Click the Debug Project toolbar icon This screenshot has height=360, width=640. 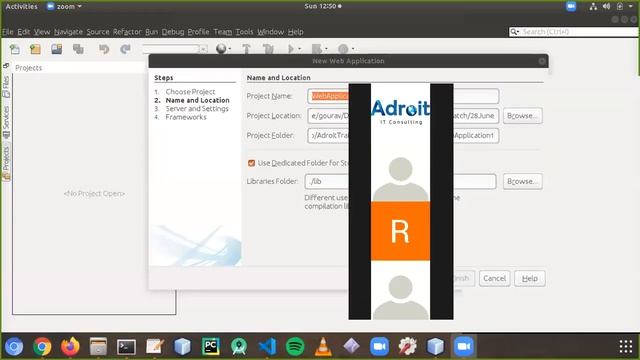click(x=316, y=49)
